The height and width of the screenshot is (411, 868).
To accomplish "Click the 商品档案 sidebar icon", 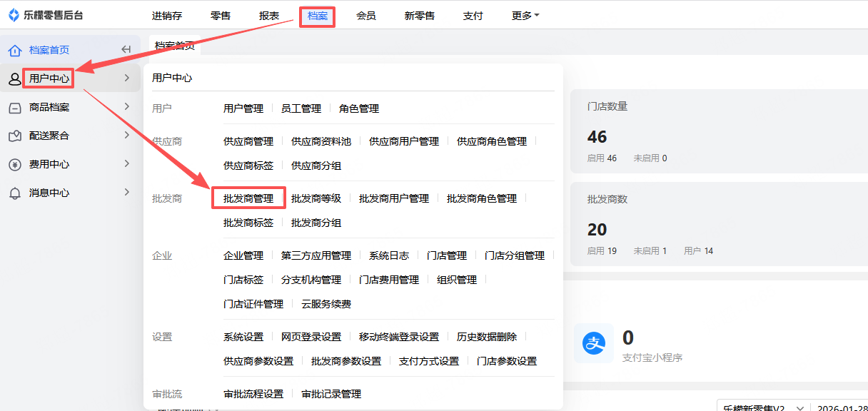I will [15, 107].
